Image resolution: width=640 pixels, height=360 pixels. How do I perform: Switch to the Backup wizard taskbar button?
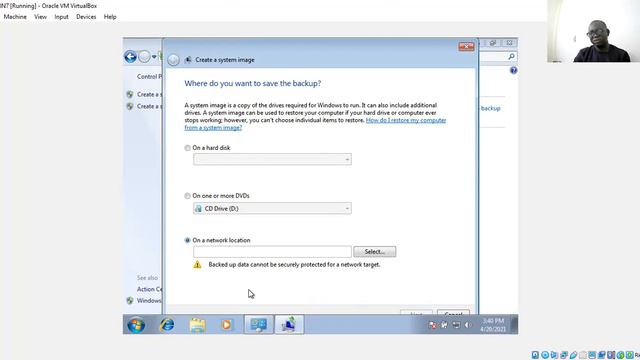[x=289, y=325]
